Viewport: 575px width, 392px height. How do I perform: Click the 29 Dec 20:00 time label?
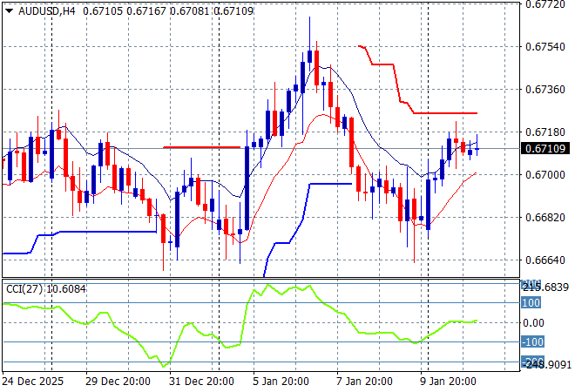pyautogui.click(x=118, y=381)
